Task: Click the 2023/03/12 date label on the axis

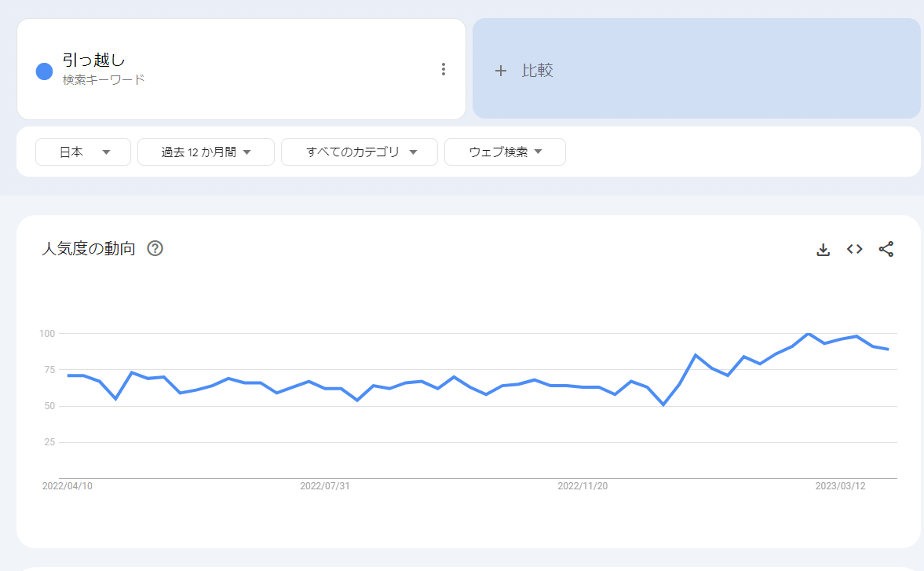Action: [840, 486]
